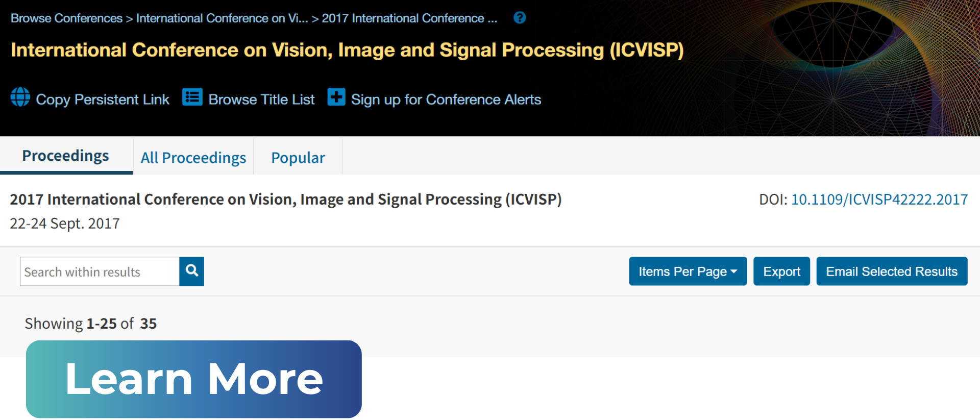Sign up for Conference Alerts
The image size is (980, 420).
[446, 100]
